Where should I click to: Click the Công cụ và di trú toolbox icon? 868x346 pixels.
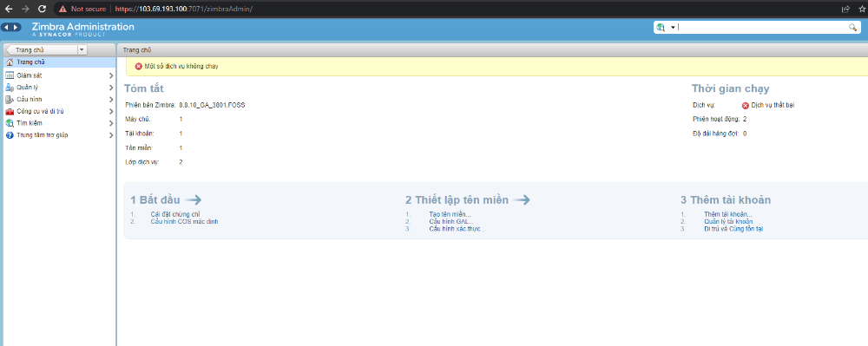tap(10, 111)
